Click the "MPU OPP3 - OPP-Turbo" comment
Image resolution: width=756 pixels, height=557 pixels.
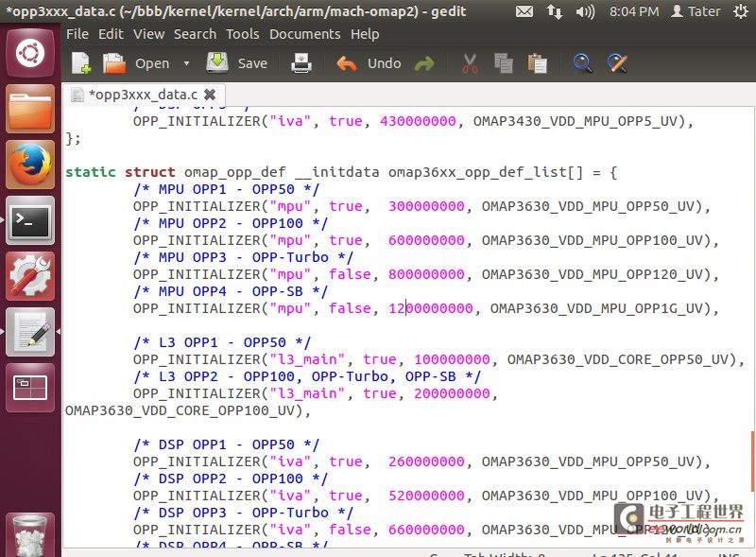[x=244, y=257]
